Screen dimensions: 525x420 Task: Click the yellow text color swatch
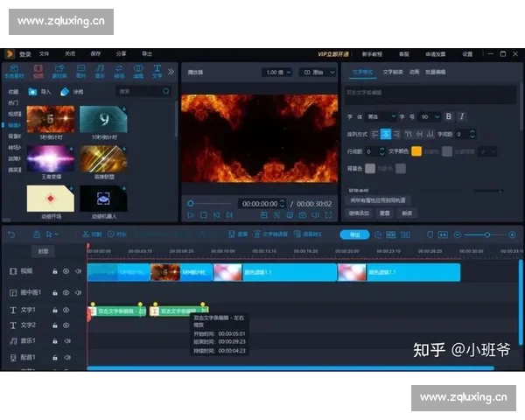coord(416,151)
